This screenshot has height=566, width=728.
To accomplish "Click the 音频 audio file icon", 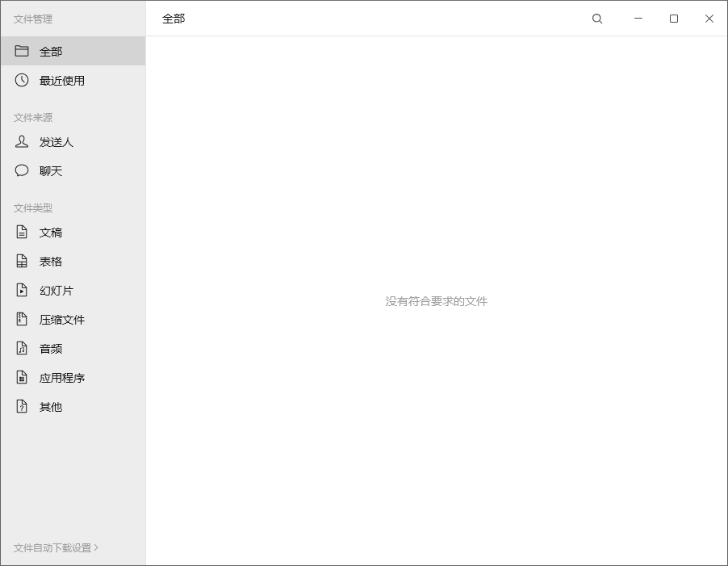I will pyautogui.click(x=21, y=348).
